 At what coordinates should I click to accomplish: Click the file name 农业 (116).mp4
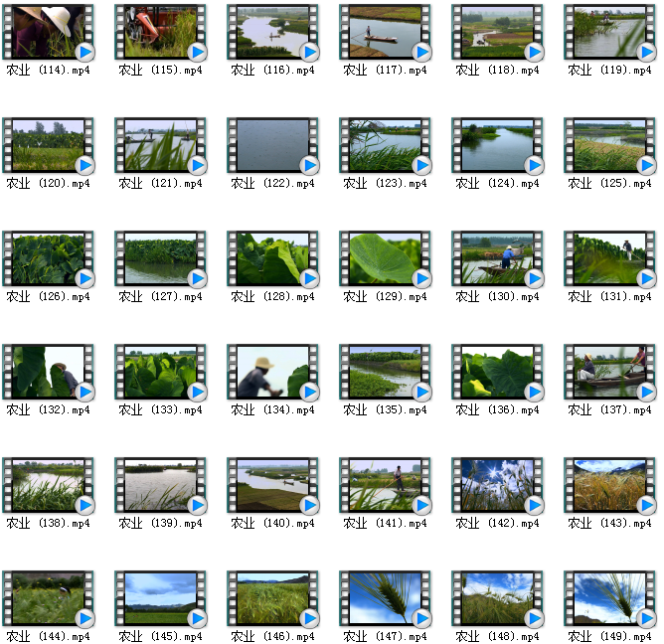[x=272, y=70]
